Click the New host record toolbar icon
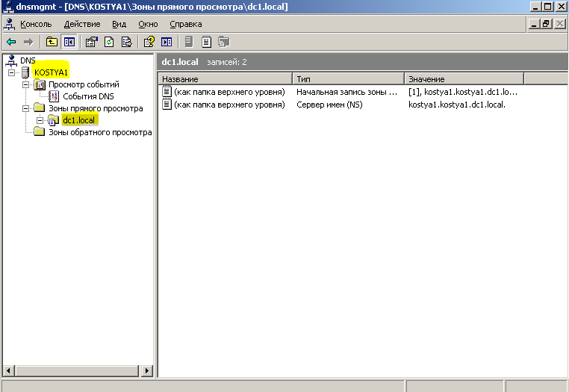This screenshot has width=569, height=392. click(189, 42)
